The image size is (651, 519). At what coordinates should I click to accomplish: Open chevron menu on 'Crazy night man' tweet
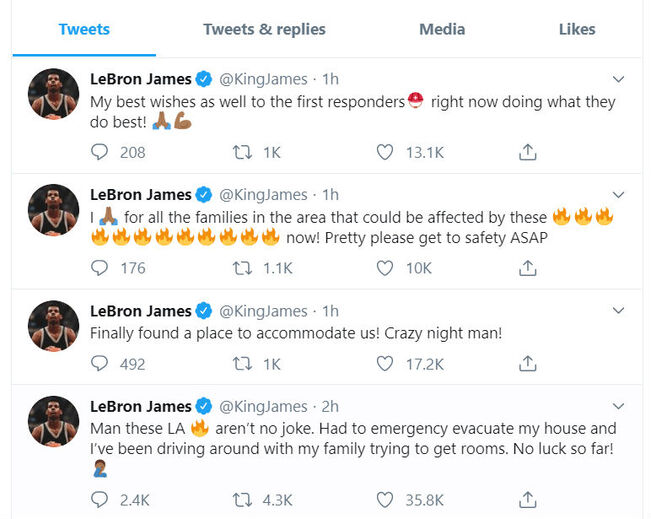(618, 311)
